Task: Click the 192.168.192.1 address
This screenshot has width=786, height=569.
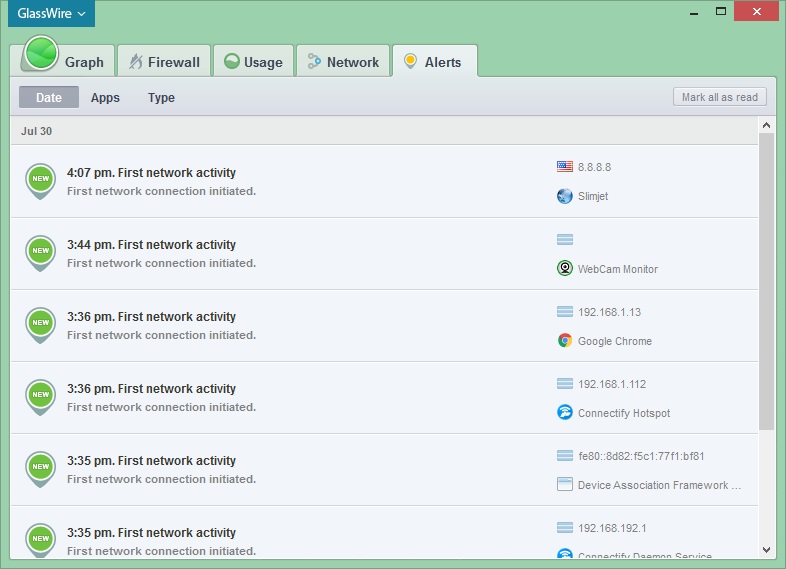Action: (612, 528)
